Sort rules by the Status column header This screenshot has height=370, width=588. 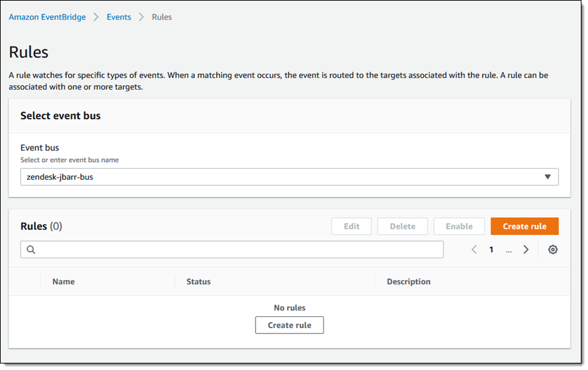point(199,282)
